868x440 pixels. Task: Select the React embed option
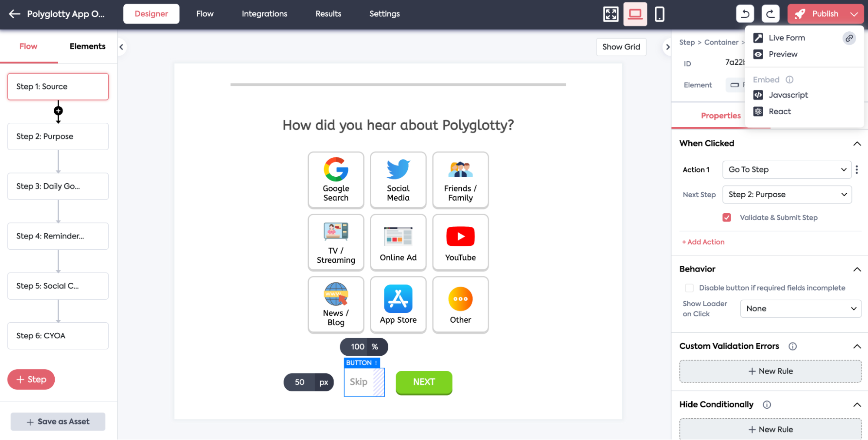[x=780, y=111]
